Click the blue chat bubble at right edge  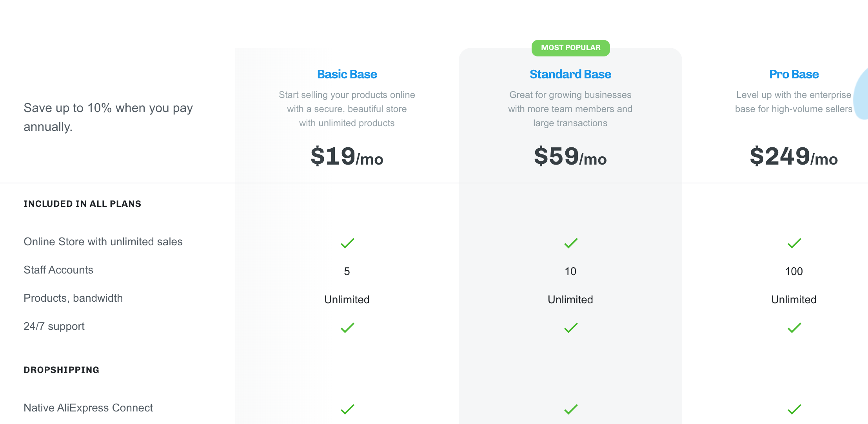861,93
